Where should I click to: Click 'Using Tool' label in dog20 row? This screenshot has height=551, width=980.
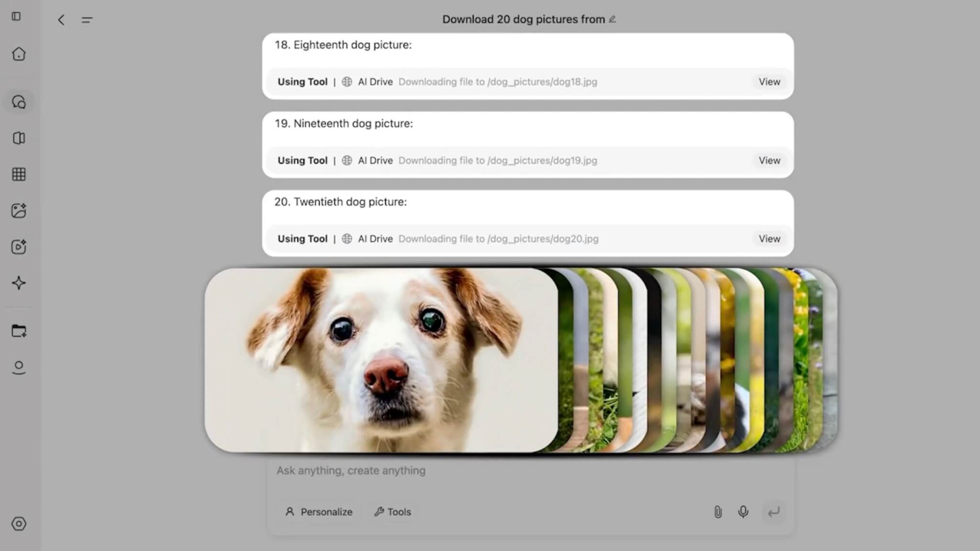click(302, 239)
